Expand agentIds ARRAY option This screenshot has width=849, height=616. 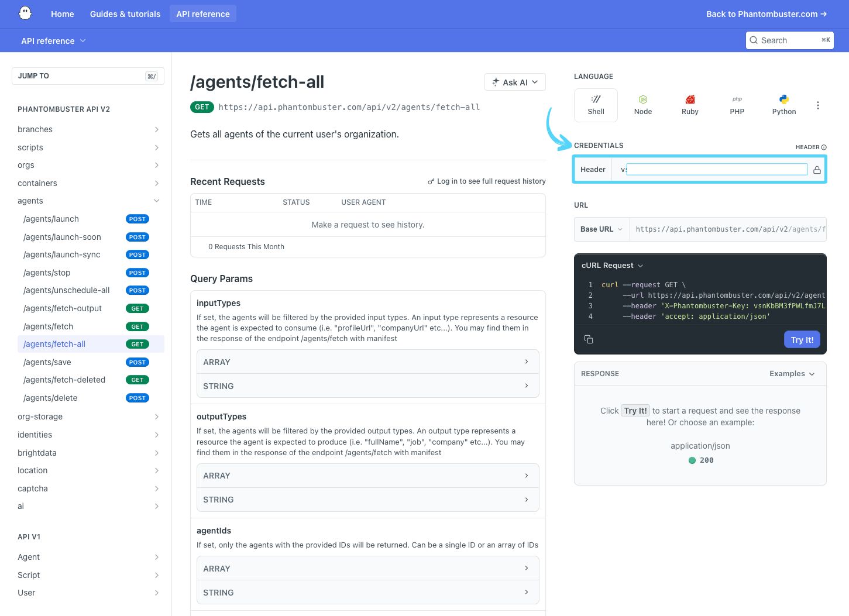[x=367, y=569]
